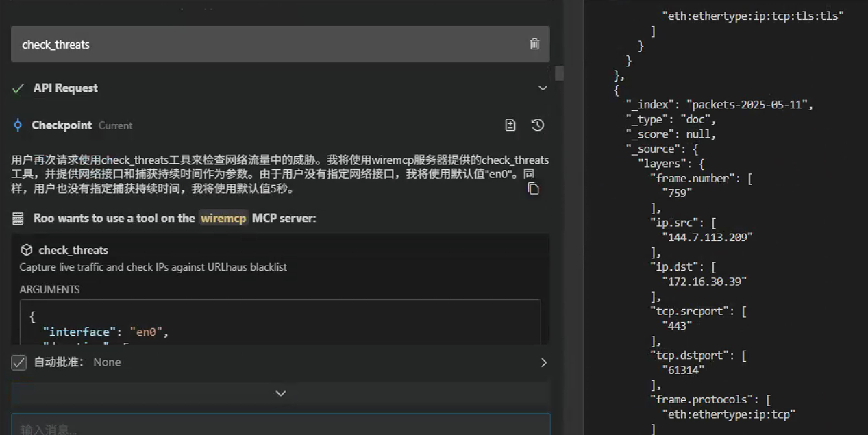Click the API Request label
The image size is (868, 435).
pos(66,88)
